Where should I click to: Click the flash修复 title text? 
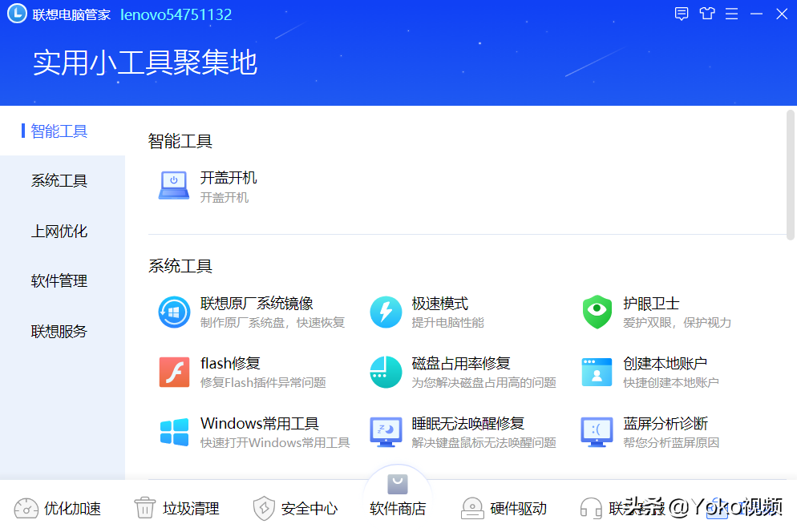[230, 363]
